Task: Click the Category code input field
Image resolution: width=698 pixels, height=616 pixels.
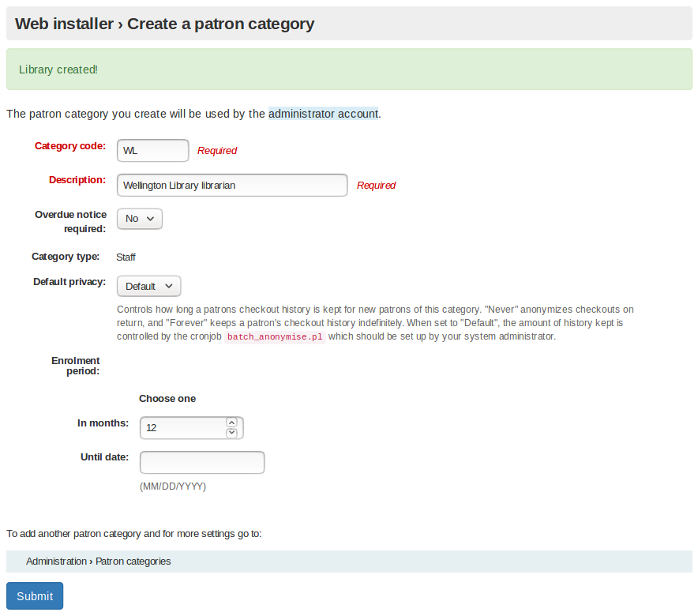Action: tap(152, 151)
